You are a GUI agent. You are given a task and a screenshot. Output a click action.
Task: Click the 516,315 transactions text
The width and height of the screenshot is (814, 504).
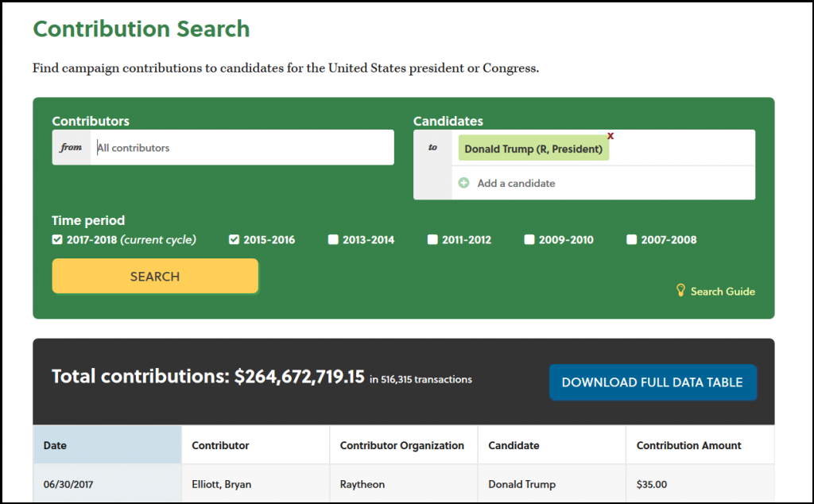426,379
